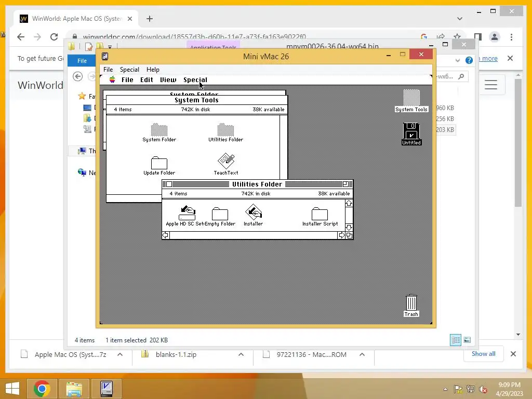Switch Explorer to details view icon
532x399 pixels.
(456, 340)
